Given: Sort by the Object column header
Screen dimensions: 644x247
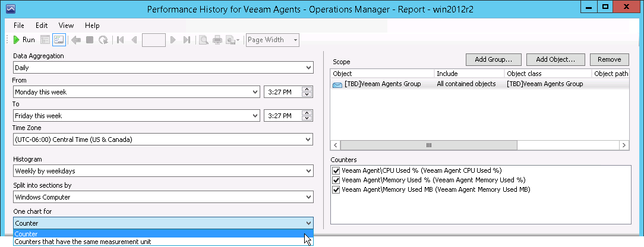Looking at the screenshot, I should coord(383,74).
